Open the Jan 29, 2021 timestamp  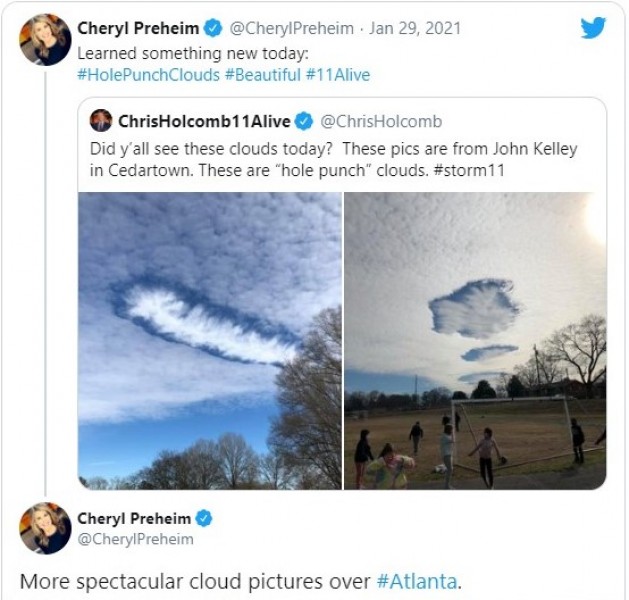coord(415,28)
